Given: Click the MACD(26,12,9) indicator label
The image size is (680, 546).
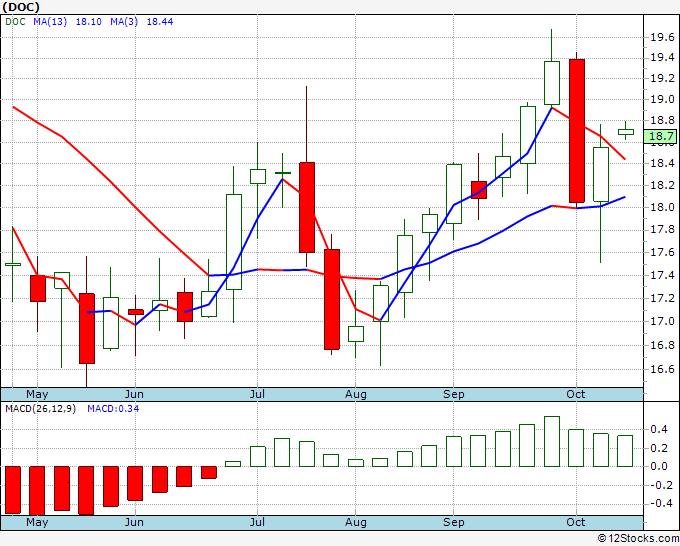Looking at the screenshot, I should click(x=40, y=409).
